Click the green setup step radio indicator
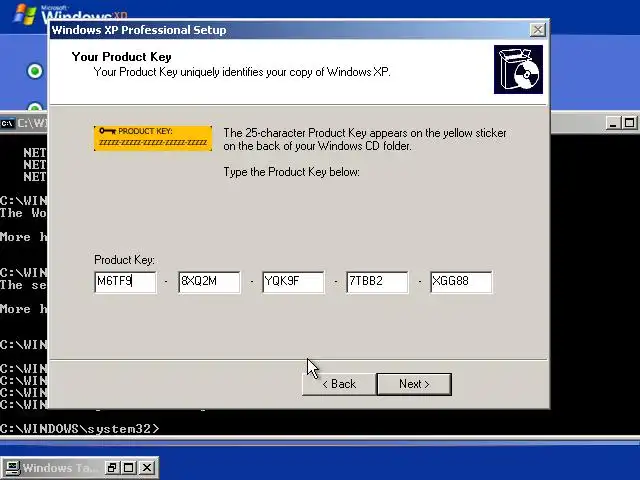The image size is (640, 480). 35,71
